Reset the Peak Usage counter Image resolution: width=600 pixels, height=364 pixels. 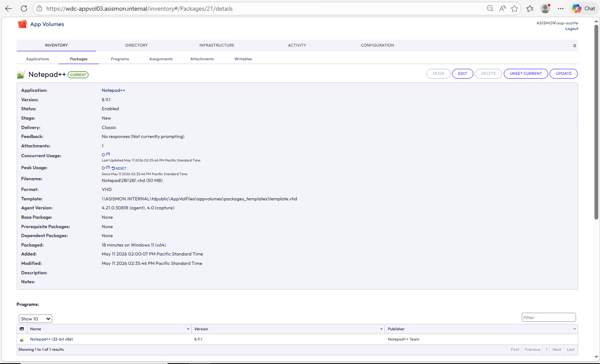119,168
